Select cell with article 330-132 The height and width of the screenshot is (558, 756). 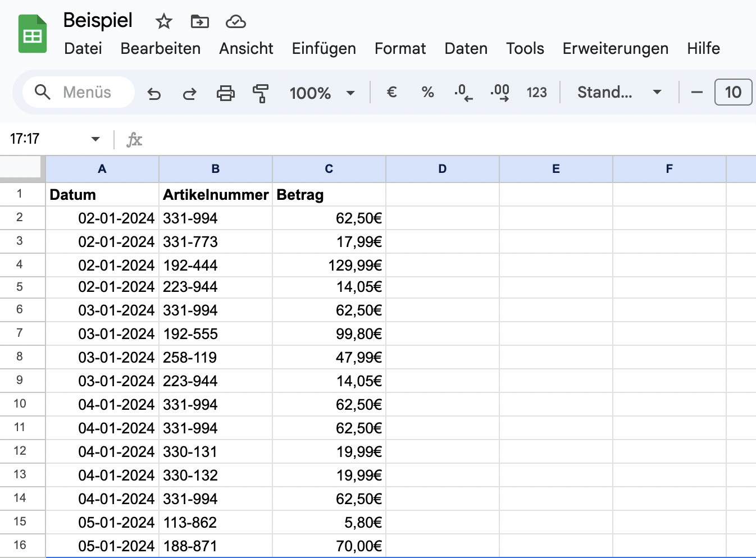pos(216,475)
